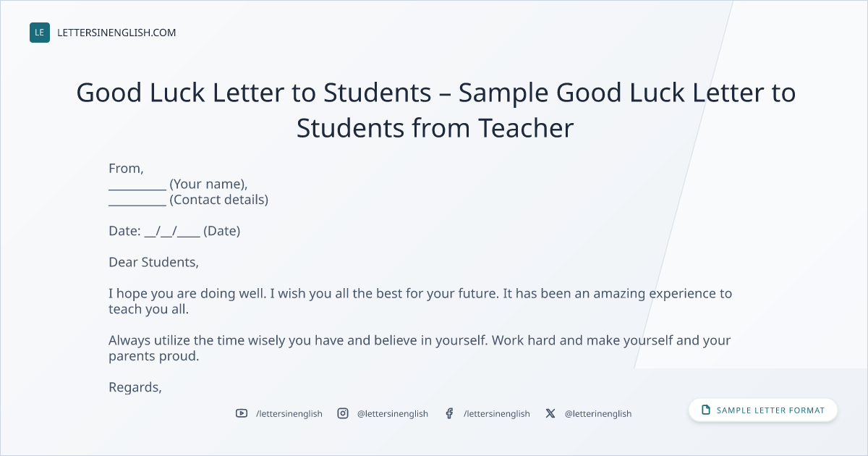
Task: Click the YouTube icon in footer
Action: pyautogui.click(x=242, y=413)
